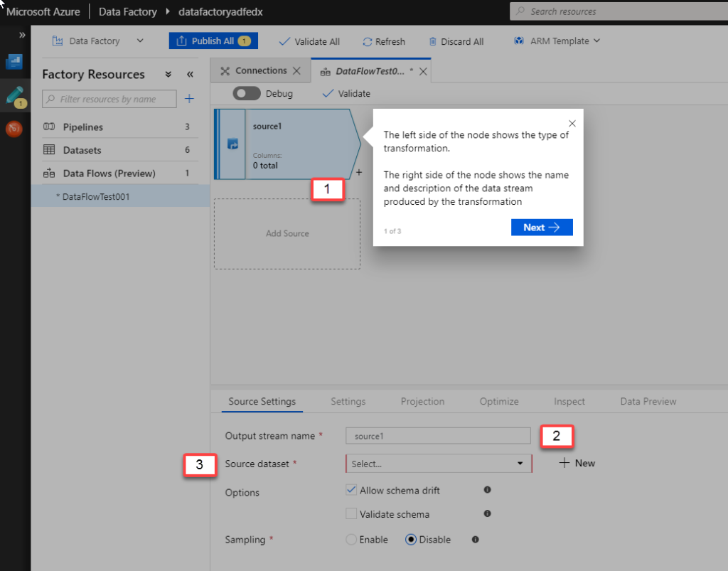This screenshot has width=728, height=571.
Task: Check Validate schema checkbox
Action: pos(351,513)
